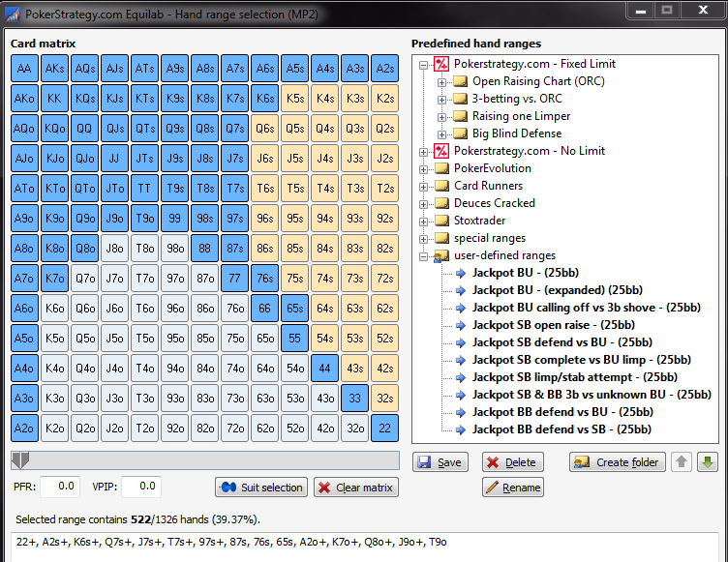Expand the PokerEvolution folder
The height and width of the screenshot is (562, 728).
[423, 169]
